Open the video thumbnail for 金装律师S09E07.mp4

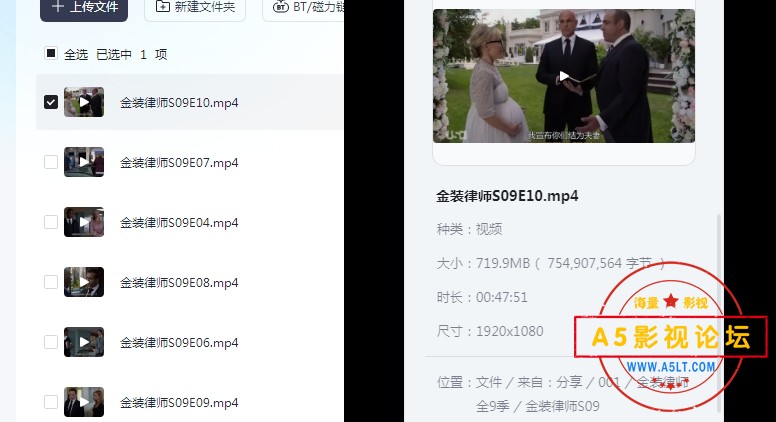(84, 162)
